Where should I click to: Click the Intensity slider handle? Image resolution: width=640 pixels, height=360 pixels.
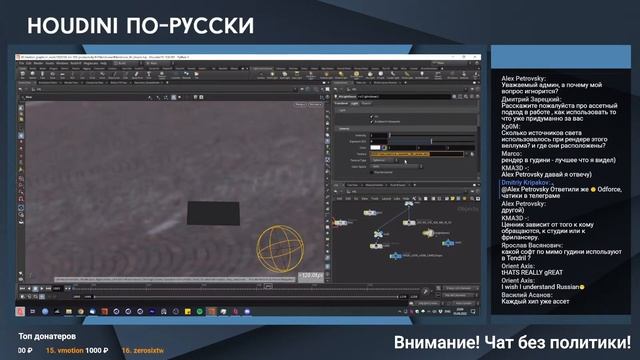coord(389,136)
